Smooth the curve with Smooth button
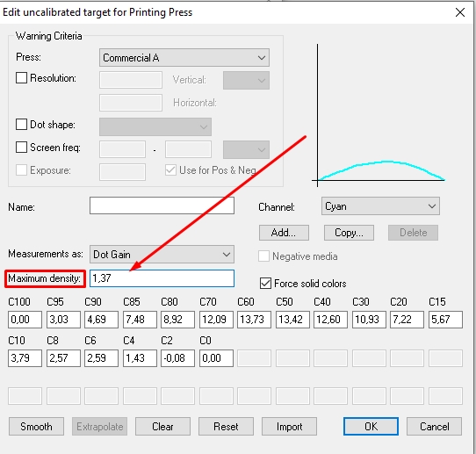476x454 pixels. tap(36, 427)
